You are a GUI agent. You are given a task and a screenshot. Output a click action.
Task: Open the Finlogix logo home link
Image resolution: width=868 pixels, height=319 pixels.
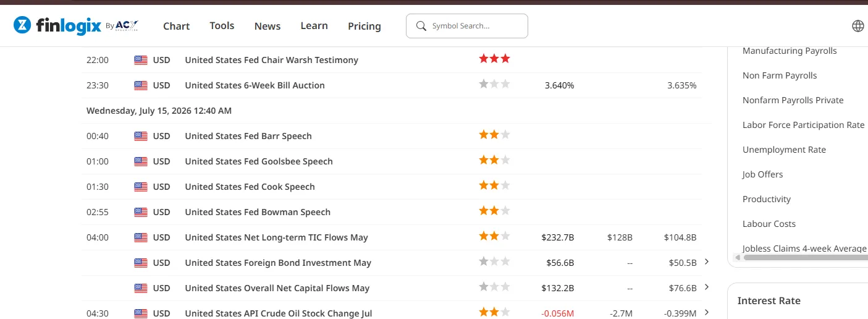tap(76, 25)
